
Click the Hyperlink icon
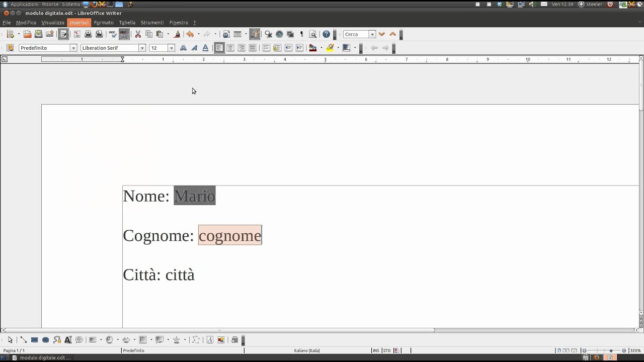point(226,34)
